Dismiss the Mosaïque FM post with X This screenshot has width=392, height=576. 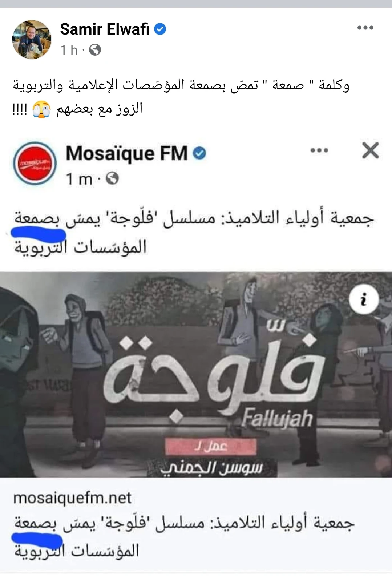[370, 150]
